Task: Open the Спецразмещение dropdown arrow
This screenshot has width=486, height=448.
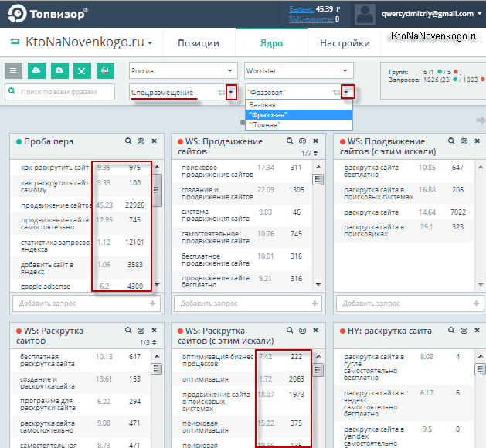Action: click(x=231, y=93)
